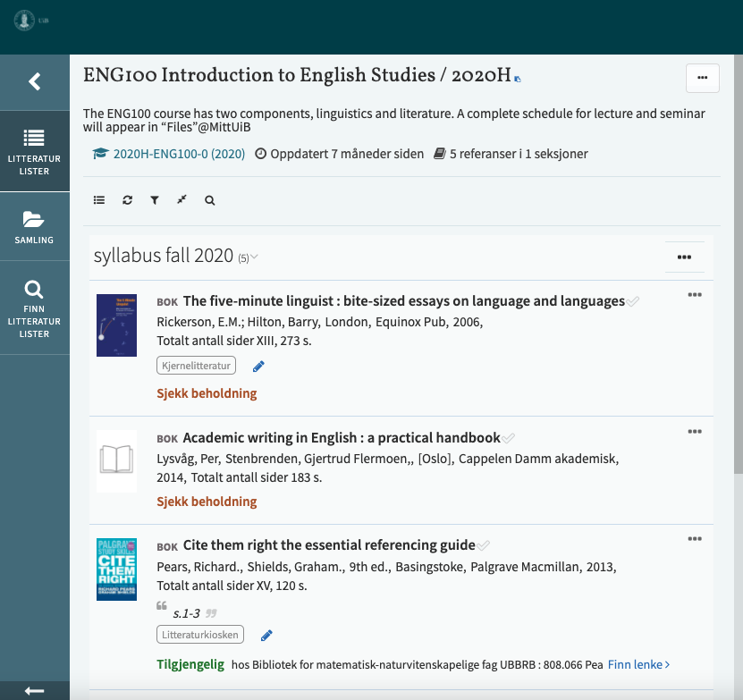The image size is (743, 700).
Task: Open the list options menu beside course title
Action: [702, 79]
